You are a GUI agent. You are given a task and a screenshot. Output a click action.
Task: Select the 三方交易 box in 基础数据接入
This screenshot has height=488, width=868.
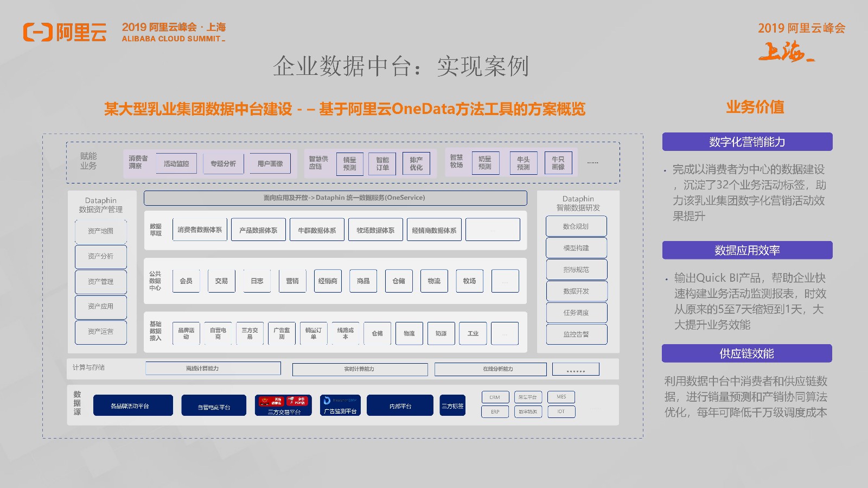[x=250, y=333]
